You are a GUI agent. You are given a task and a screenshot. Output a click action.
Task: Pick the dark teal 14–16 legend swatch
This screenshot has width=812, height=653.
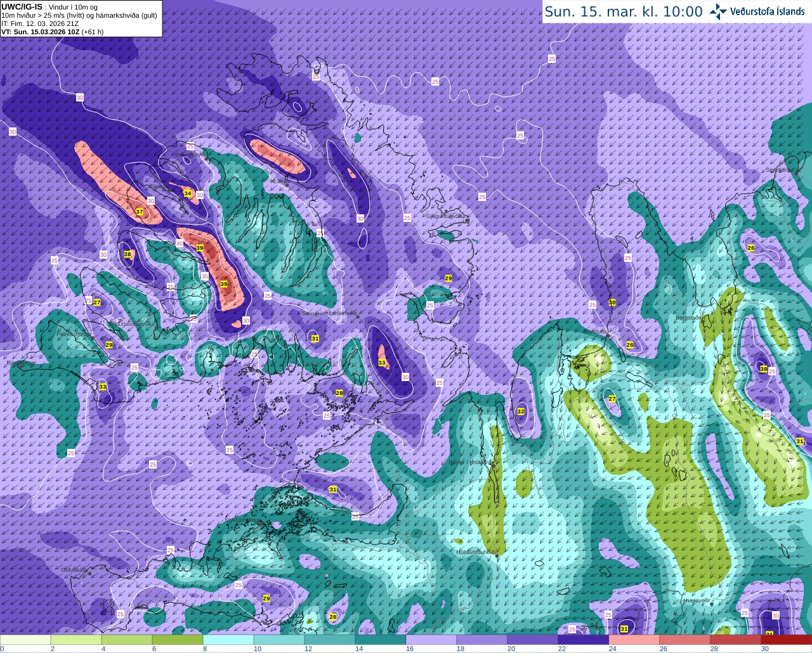tap(381, 640)
